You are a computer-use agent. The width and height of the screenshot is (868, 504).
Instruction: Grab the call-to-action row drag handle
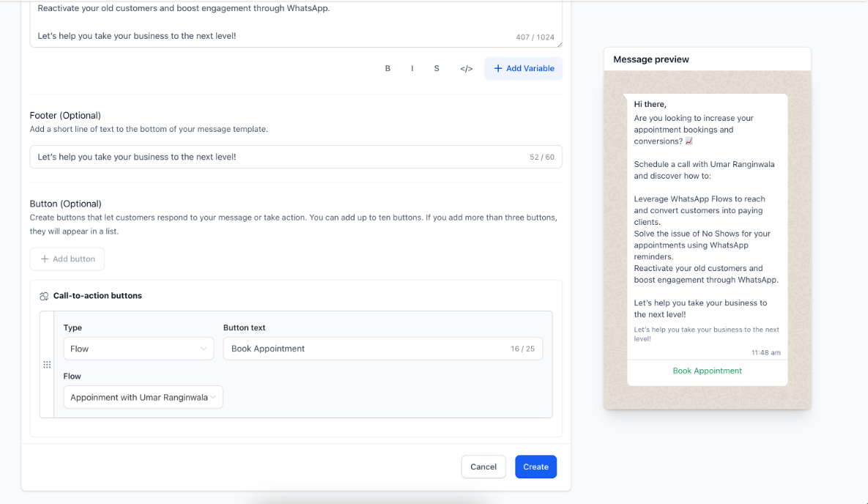(x=47, y=364)
